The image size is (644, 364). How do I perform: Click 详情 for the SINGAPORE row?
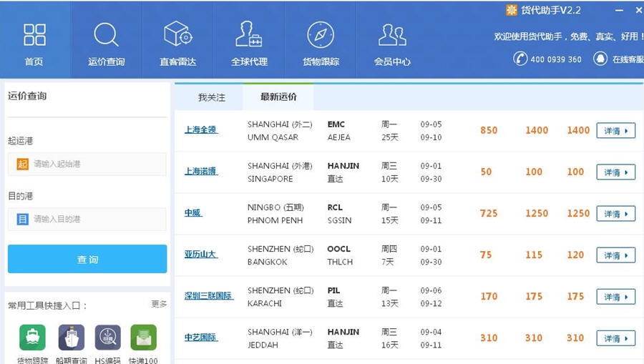pyautogui.click(x=615, y=172)
